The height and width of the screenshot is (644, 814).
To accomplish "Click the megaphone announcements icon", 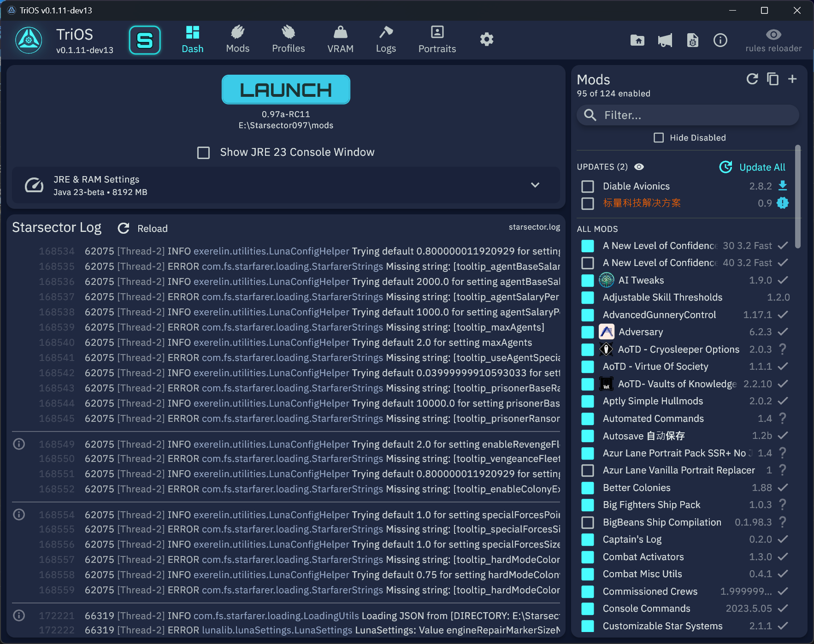I will [x=665, y=40].
